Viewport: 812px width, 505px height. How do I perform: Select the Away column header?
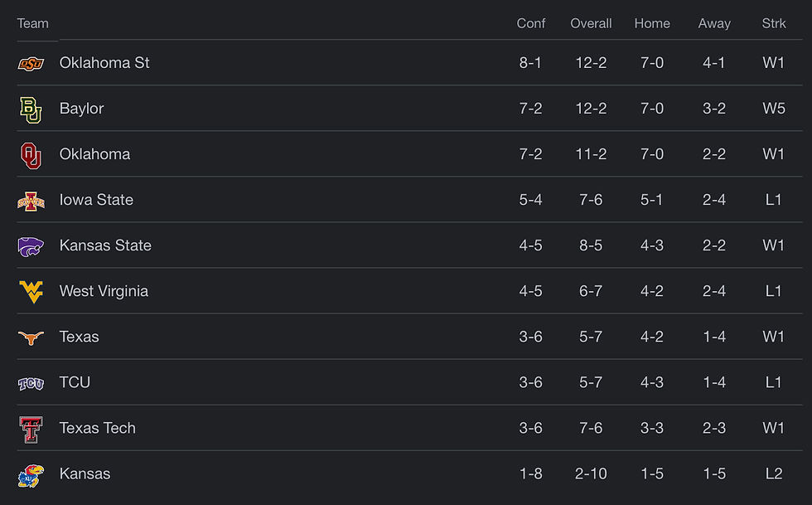714,23
